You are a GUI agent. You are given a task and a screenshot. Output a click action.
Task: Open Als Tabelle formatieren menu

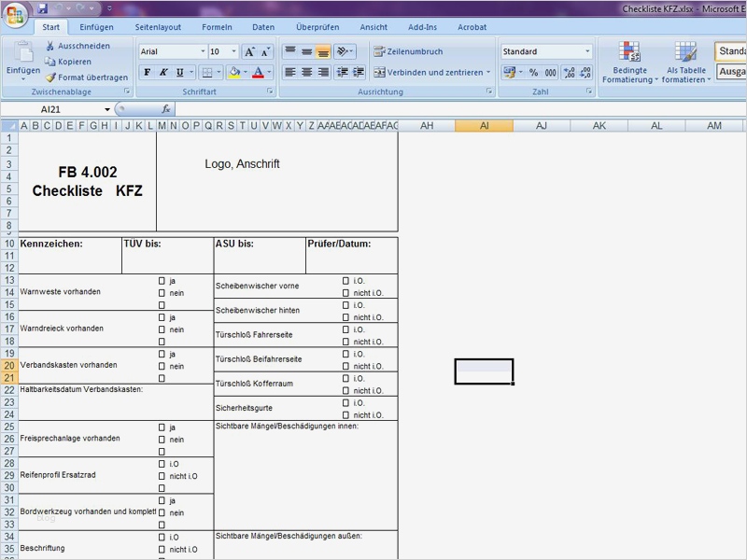click(x=686, y=63)
